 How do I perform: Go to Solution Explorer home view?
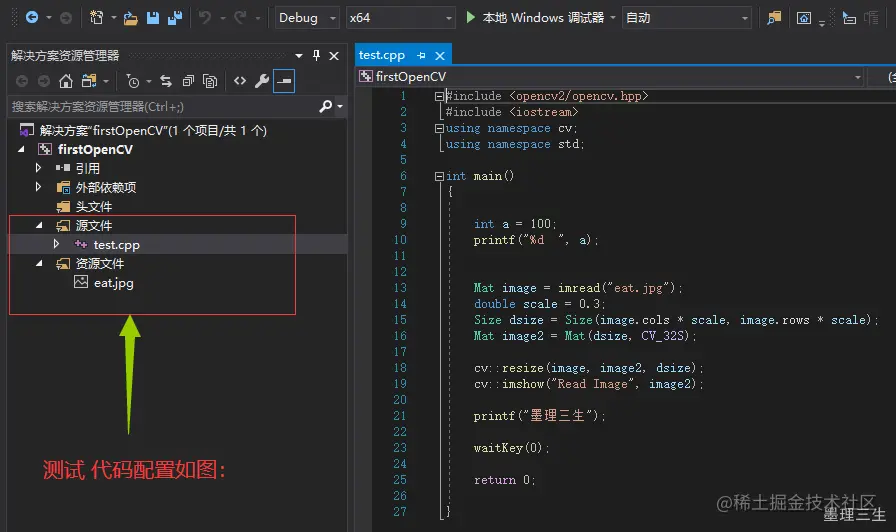[x=66, y=81]
